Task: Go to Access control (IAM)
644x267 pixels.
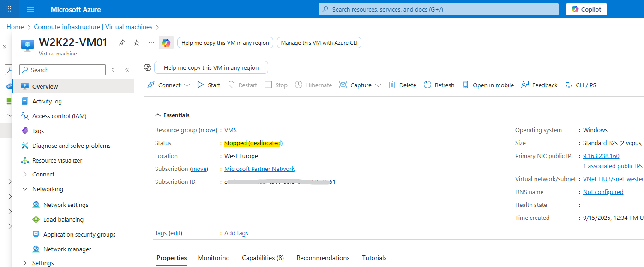Action: (59, 116)
